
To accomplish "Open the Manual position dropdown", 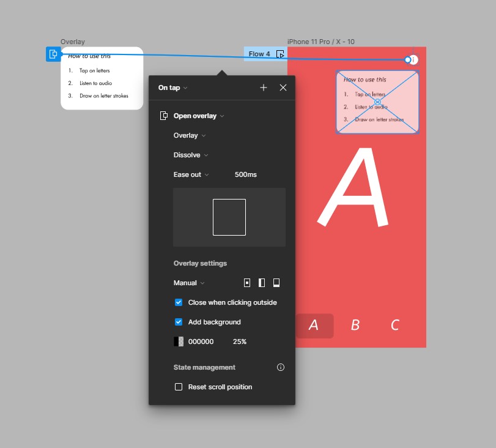I will point(188,283).
